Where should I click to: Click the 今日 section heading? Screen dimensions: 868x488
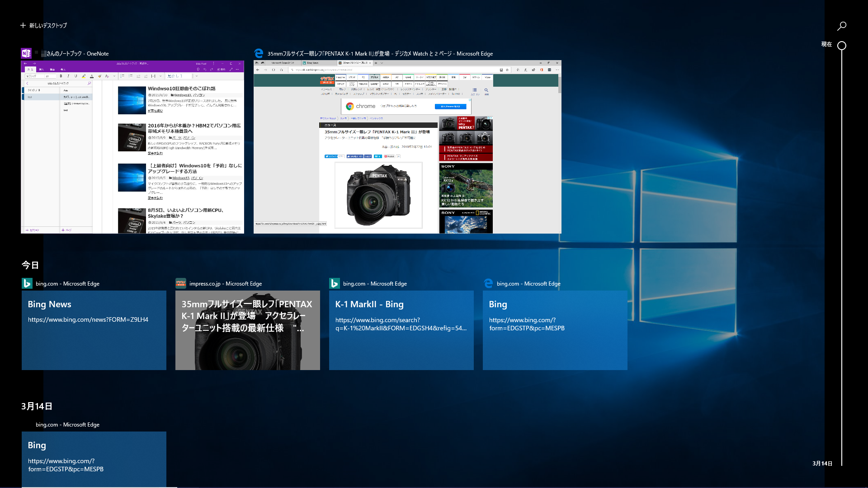tap(30, 265)
